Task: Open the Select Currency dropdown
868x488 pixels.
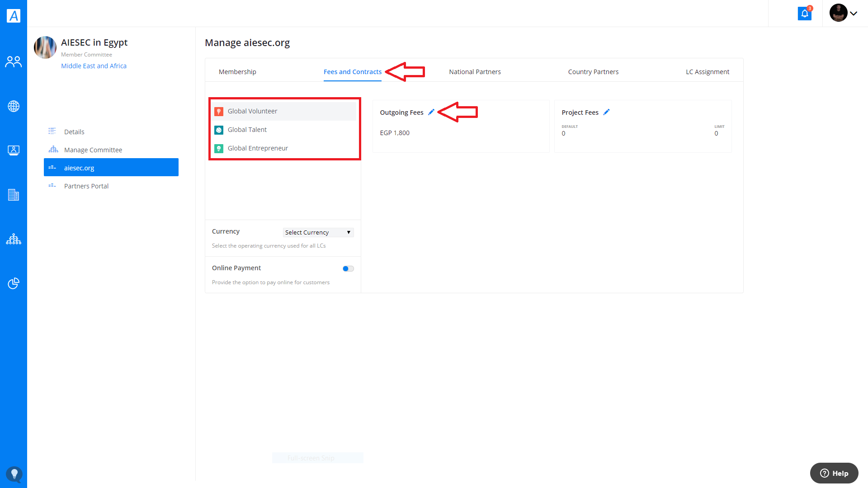Action: point(318,232)
